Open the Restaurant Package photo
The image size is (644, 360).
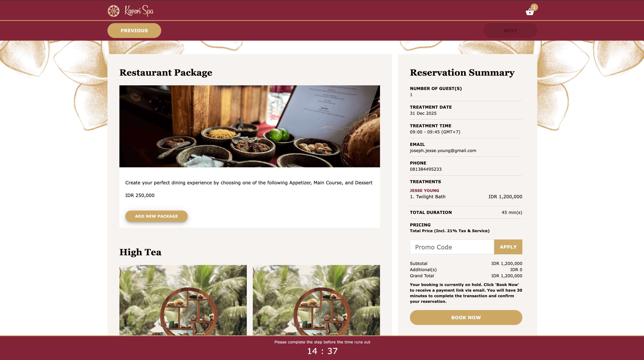pyautogui.click(x=249, y=126)
